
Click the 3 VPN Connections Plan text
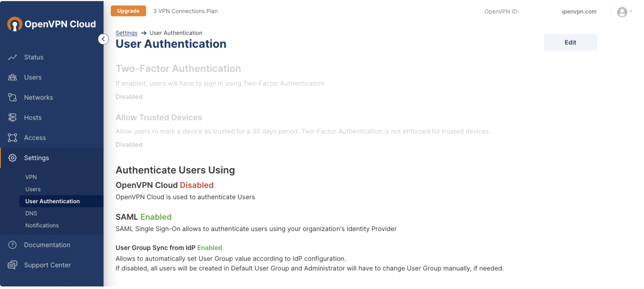185,11
